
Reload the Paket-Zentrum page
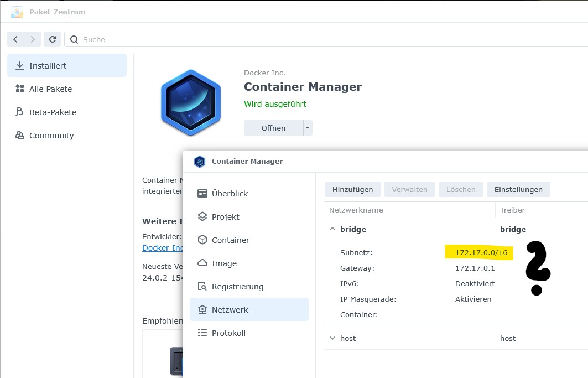tap(53, 39)
